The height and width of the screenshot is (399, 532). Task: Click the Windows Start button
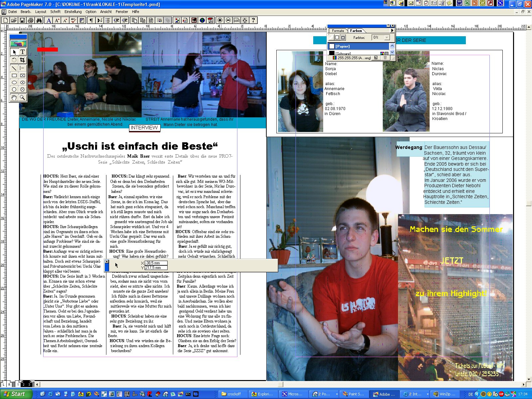(16, 394)
